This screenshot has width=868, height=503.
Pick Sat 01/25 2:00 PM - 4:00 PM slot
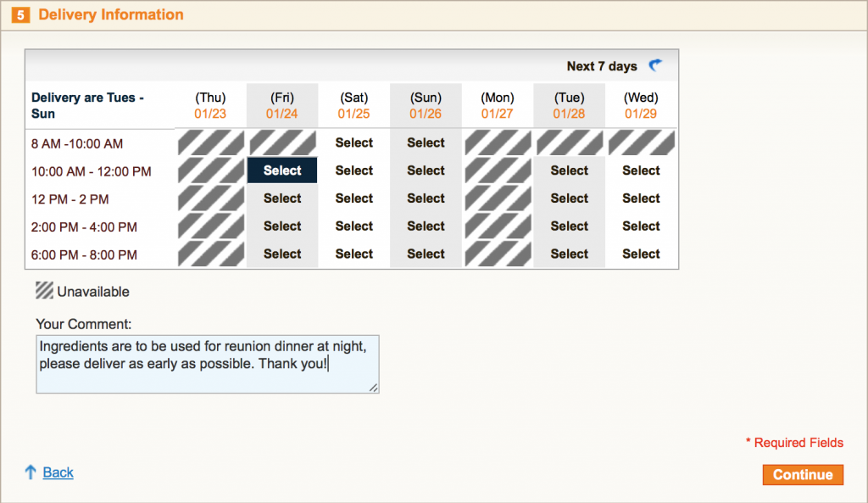point(354,226)
